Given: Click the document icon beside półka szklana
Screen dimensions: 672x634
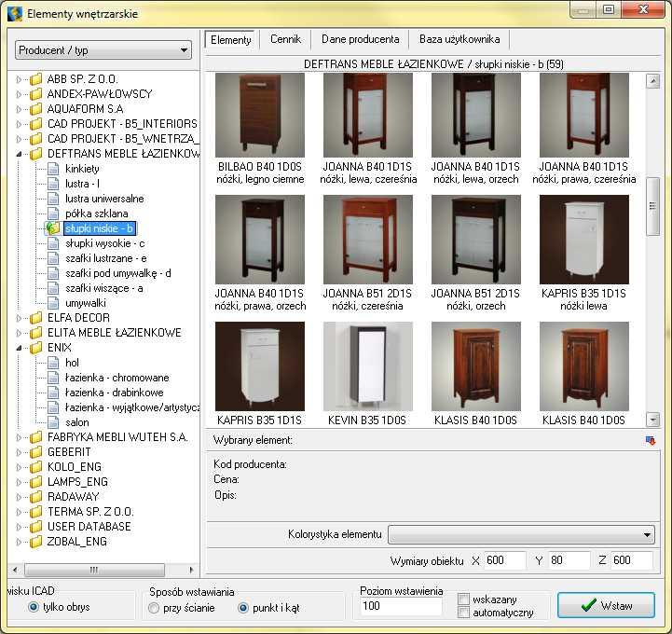Looking at the screenshot, I should tap(53, 214).
